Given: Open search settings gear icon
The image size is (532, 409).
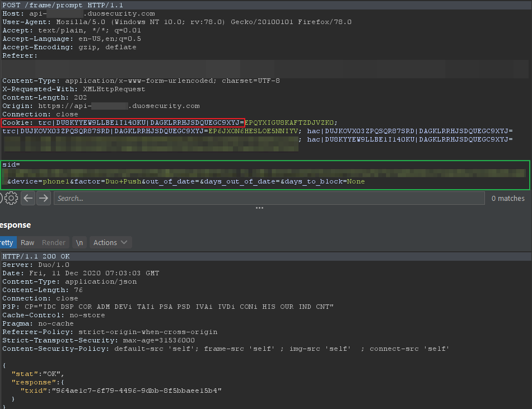Looking at the screenshot, I should [x=11, y=198].
